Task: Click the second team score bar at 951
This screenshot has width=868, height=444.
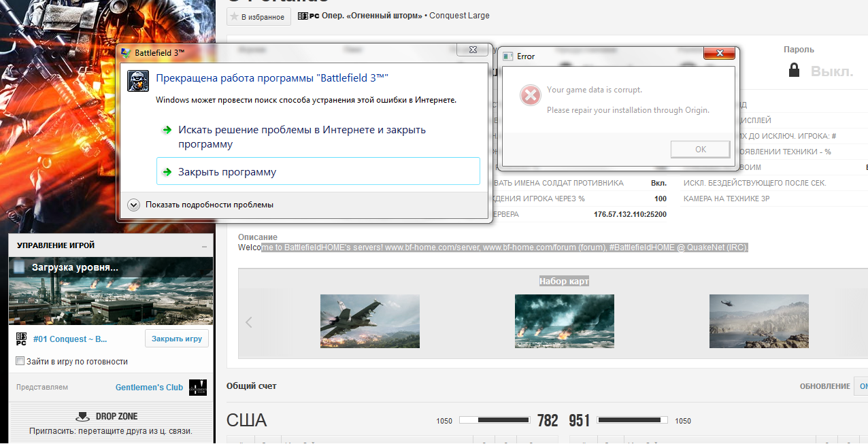Action: 633,420
